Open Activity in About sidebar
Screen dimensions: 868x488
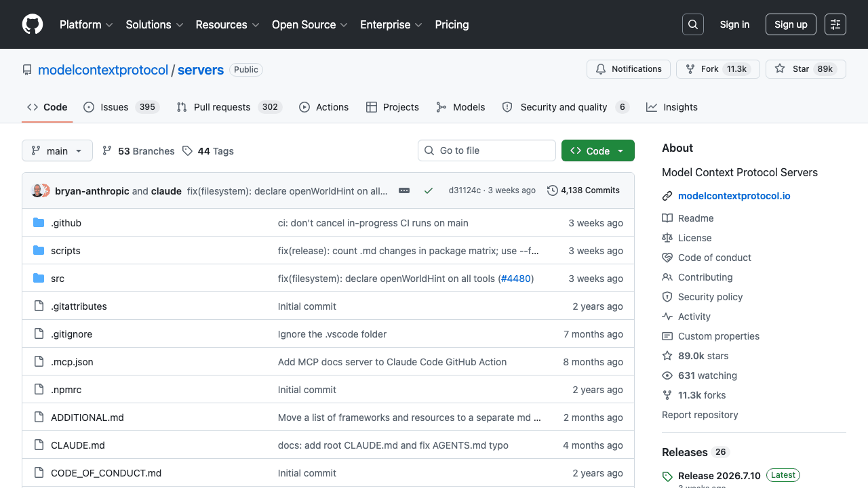point(686,317)
